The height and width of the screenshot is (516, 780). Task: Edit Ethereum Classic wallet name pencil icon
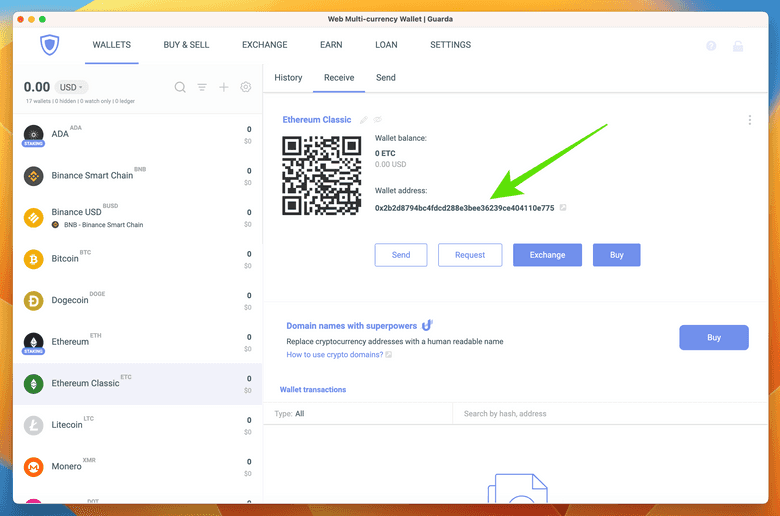click(364, 120)
